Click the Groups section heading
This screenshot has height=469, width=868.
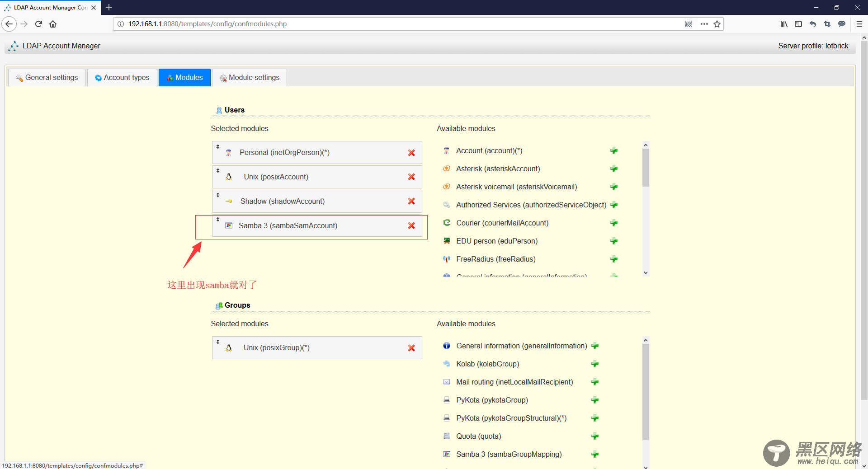tap(237, 305)
